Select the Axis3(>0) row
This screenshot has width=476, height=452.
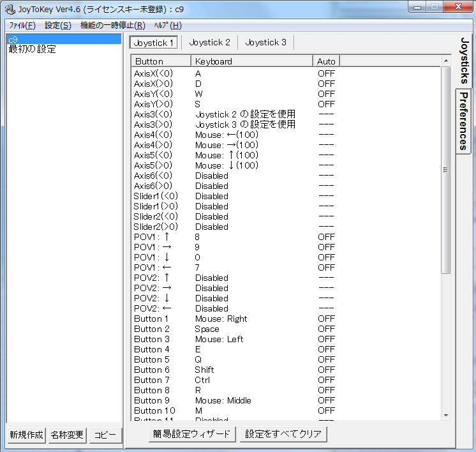[x=286, y=124]
